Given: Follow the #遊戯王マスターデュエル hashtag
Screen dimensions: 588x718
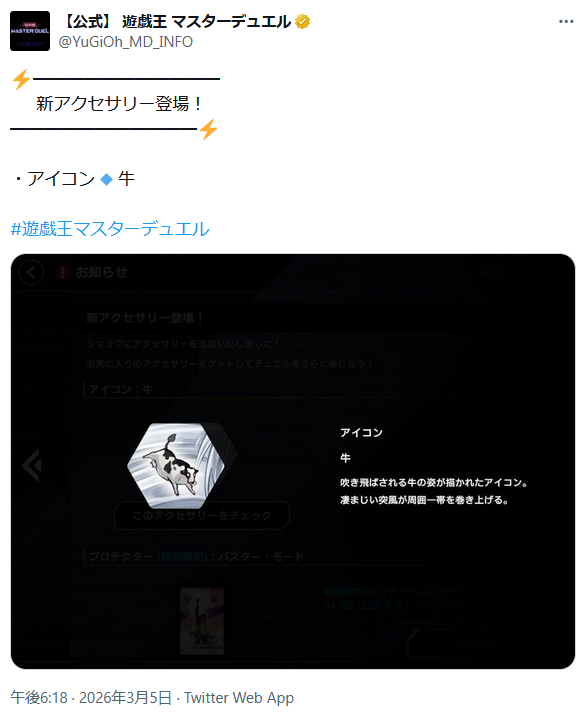Looking at the screenshot, I should pos(110,228).
